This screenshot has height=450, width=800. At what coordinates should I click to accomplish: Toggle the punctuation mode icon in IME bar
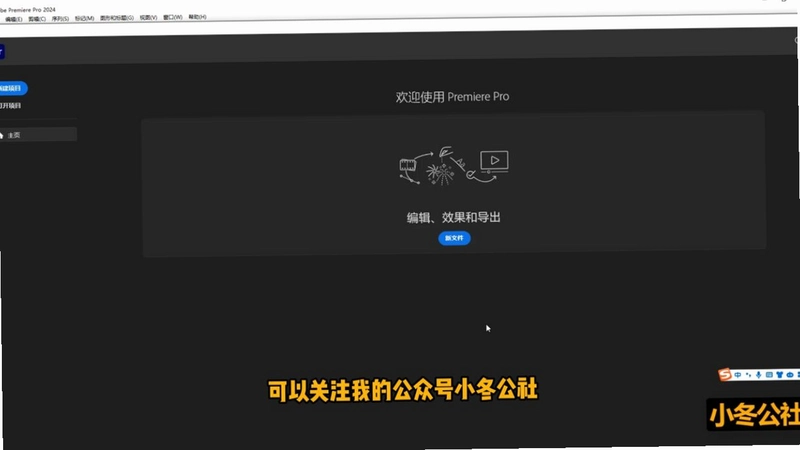748,375
